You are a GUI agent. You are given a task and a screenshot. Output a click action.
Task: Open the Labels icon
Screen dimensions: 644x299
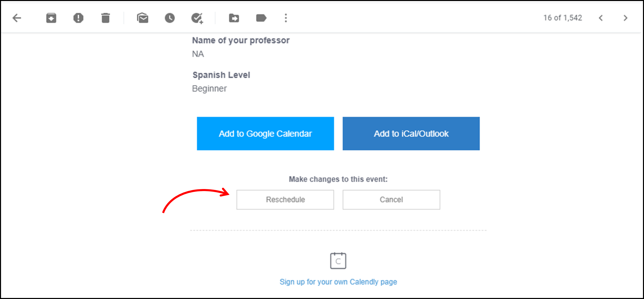click(261, 18)
